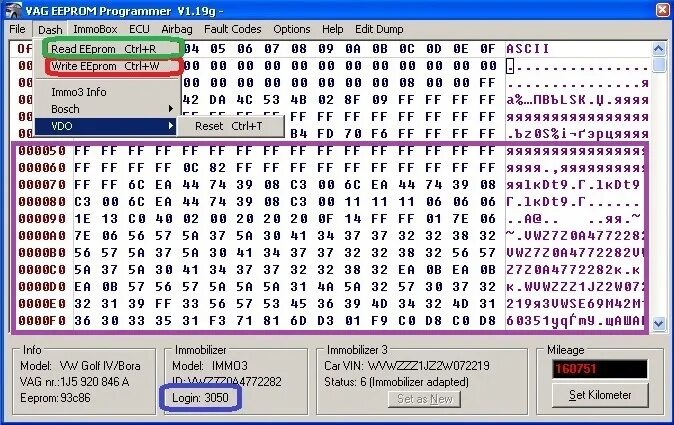Click the Login: 3050 text
Viewport: 674px width, 425px height.
(200, 398)
